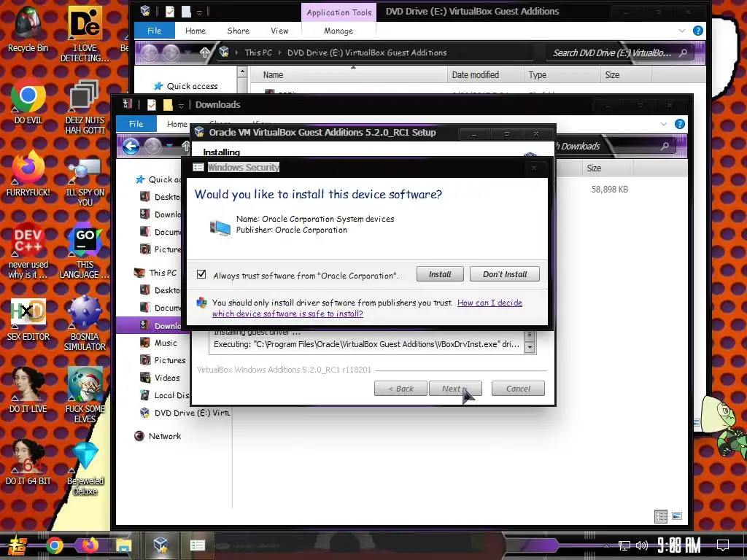Uncheck 'Always trust software from Oracle Corporation'
Image resolution: width=747 pixels, height=560 pixels.
[201, 274]
